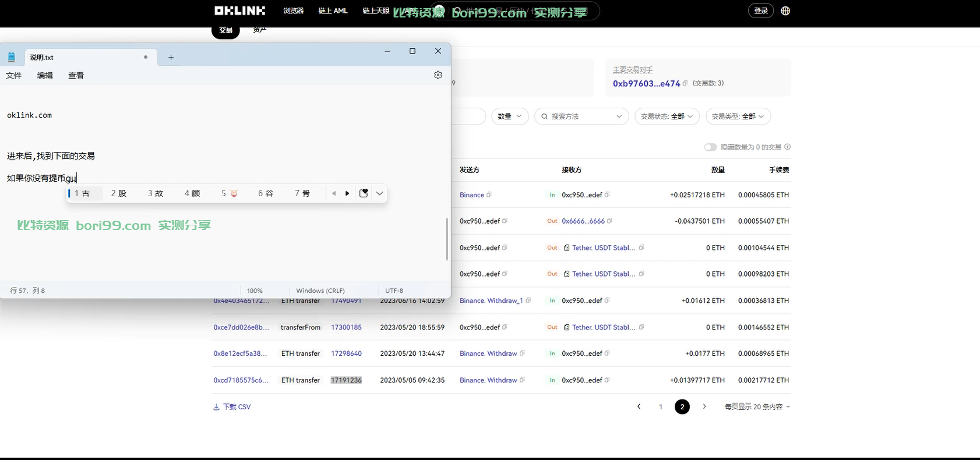Click the OKLINK logo

click(239, 10)
